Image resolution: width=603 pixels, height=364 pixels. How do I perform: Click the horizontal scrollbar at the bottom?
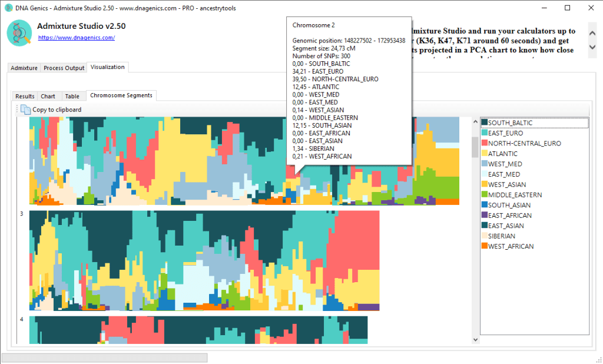(106, 358)
